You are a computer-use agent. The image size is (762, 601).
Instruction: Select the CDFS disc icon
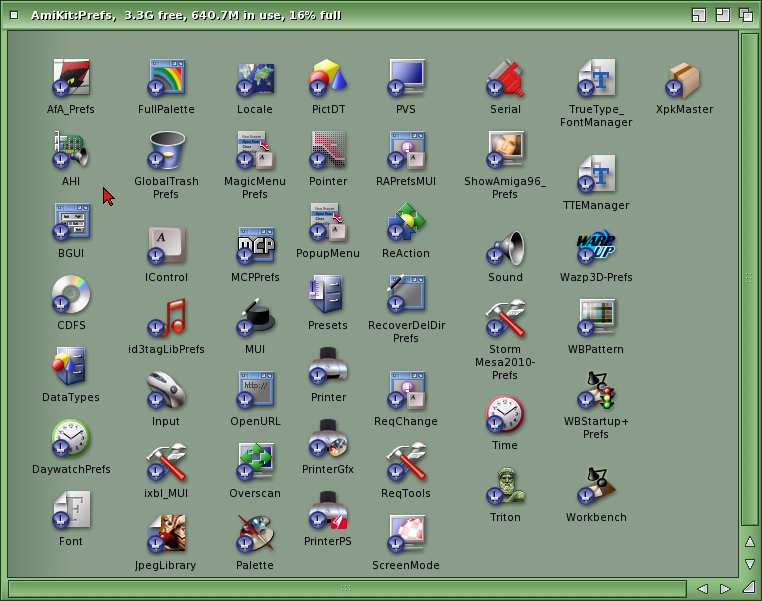click(71, 293)
